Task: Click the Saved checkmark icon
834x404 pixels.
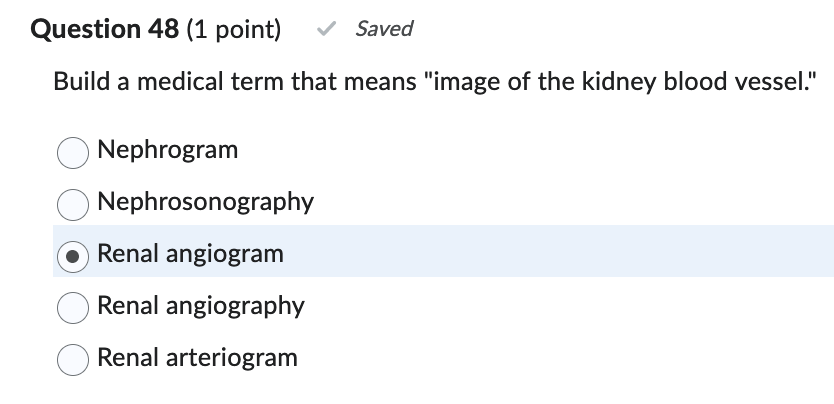Action: click(x=325, y=30)
